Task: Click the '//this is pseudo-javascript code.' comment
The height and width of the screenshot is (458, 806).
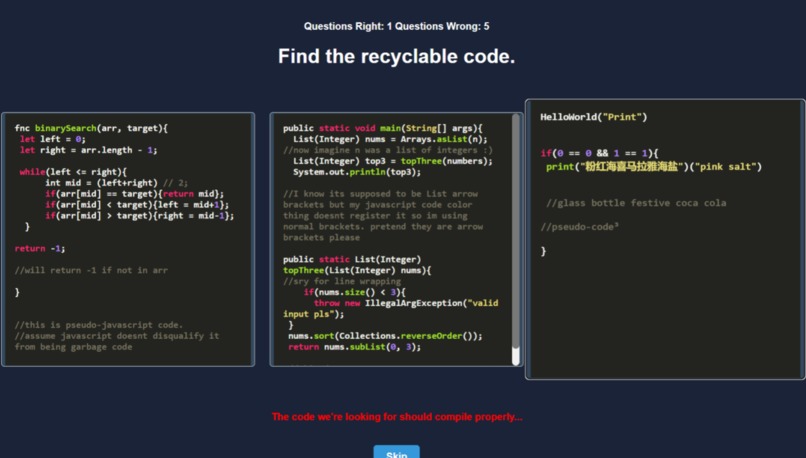Action: (x=99, y=325)
